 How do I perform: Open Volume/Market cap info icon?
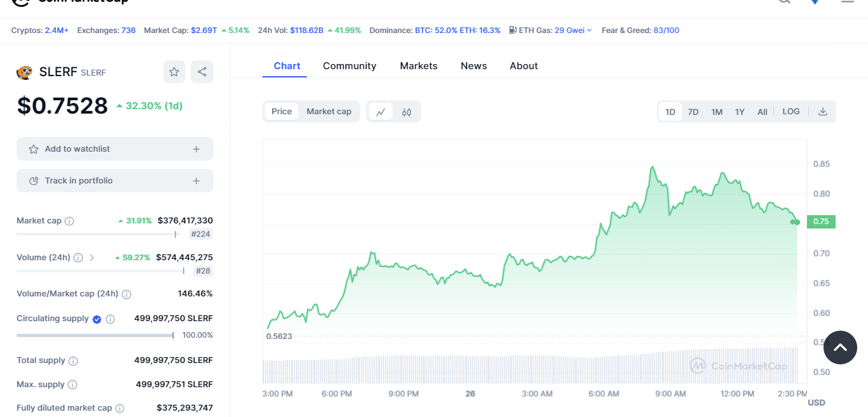click(126, 294)
